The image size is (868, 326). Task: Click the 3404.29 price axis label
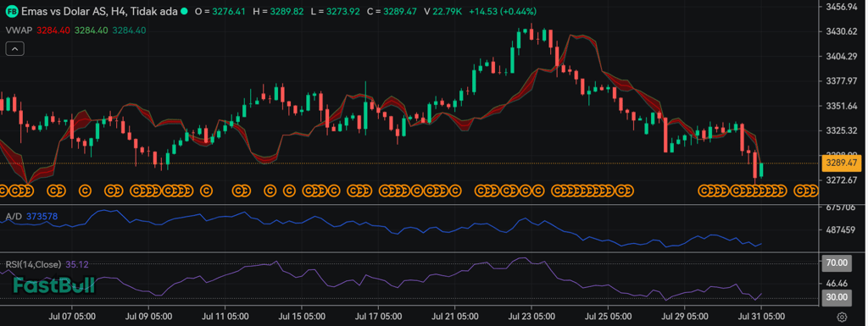pyautogui.click(x=841, y=57)
